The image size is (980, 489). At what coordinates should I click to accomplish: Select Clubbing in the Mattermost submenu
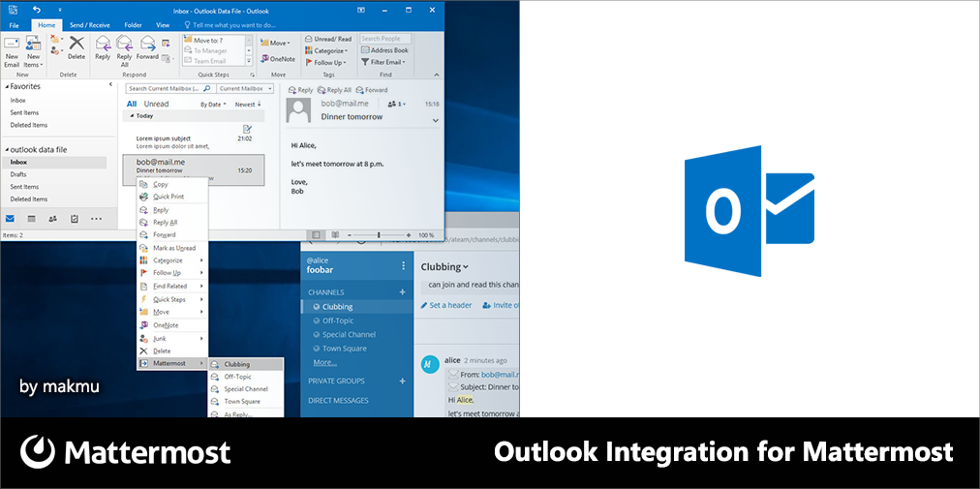click(246, 364)
